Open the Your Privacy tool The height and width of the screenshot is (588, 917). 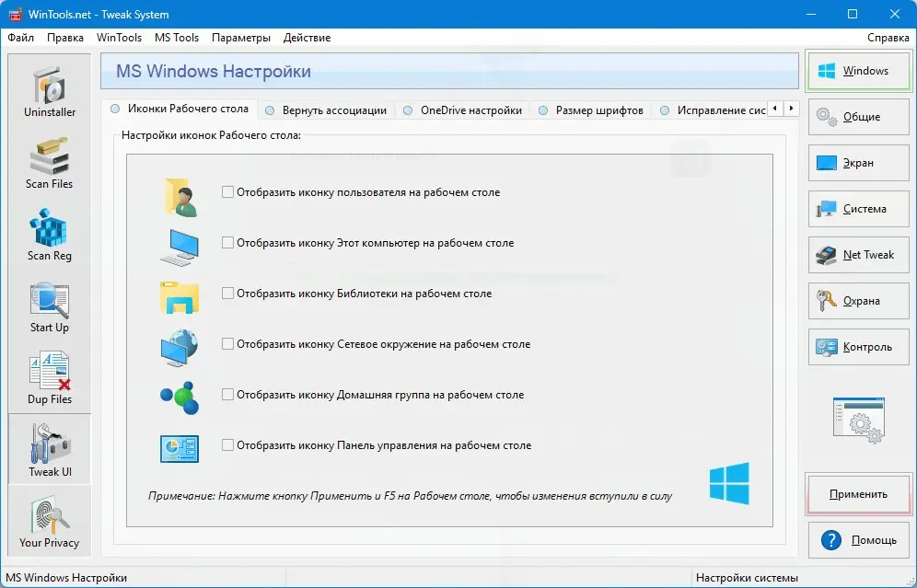50,522
